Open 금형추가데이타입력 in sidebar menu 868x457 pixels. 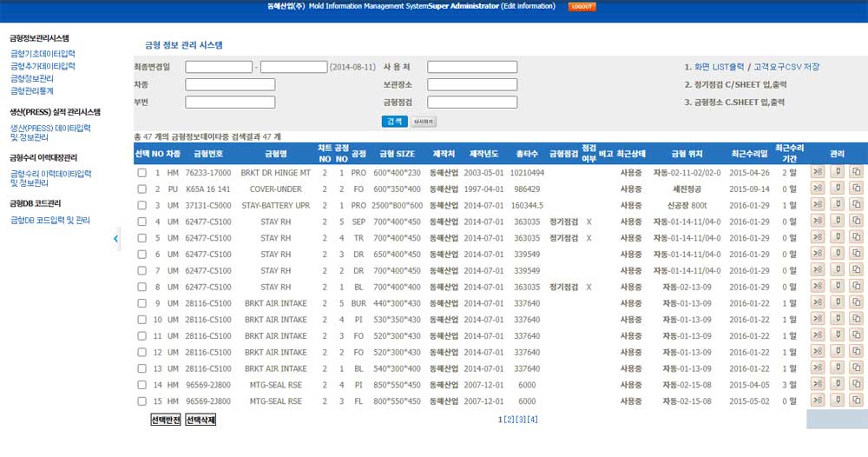(x=43, y=66)
